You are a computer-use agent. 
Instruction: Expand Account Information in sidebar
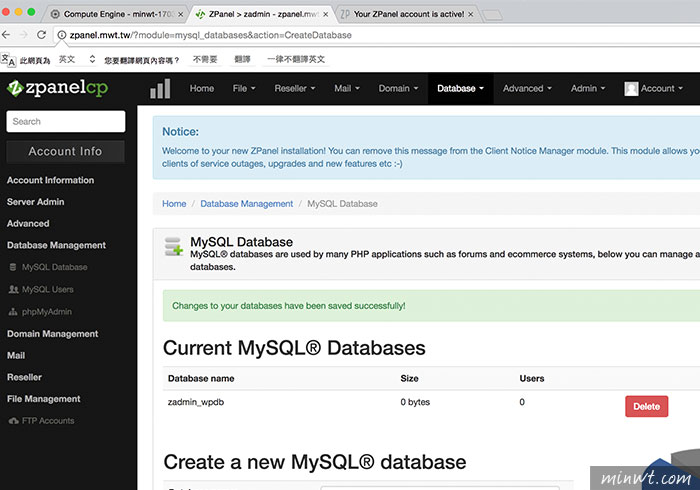[50, 180]
